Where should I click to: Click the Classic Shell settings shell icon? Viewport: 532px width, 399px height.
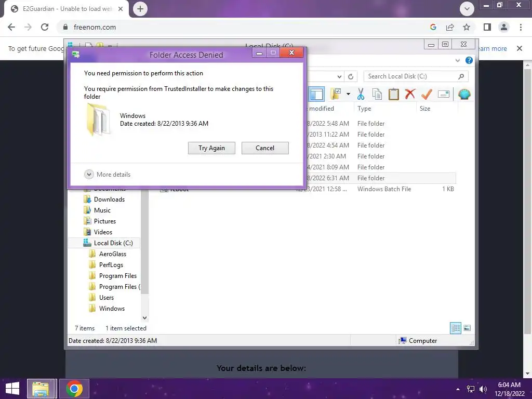[x=464, y=94]
